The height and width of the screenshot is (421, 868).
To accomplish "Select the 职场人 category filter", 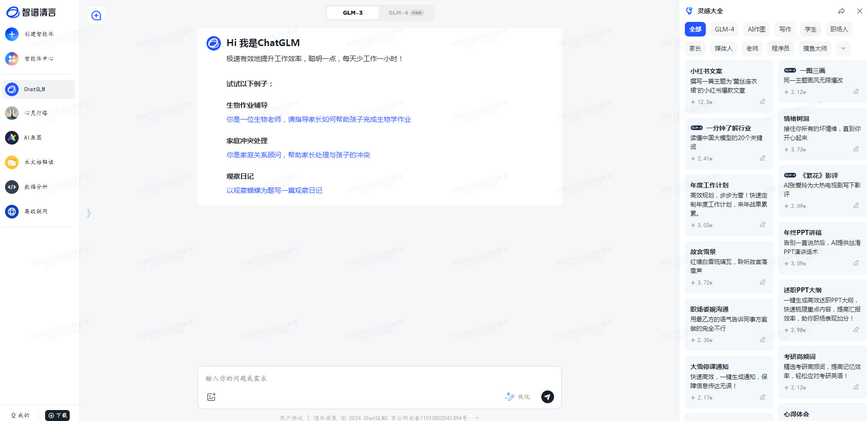I will pyautogui.click(x=839, y=29).
